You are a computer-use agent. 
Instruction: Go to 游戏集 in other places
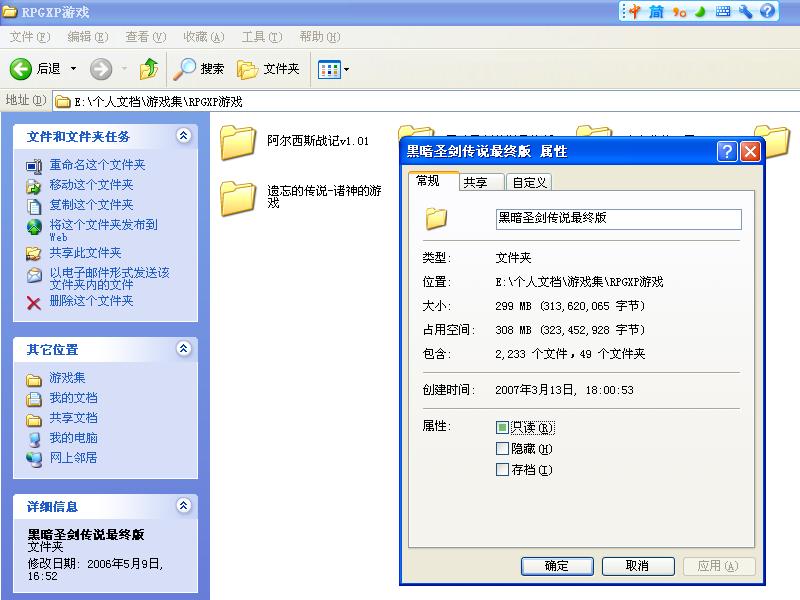[x=67, y=378]
